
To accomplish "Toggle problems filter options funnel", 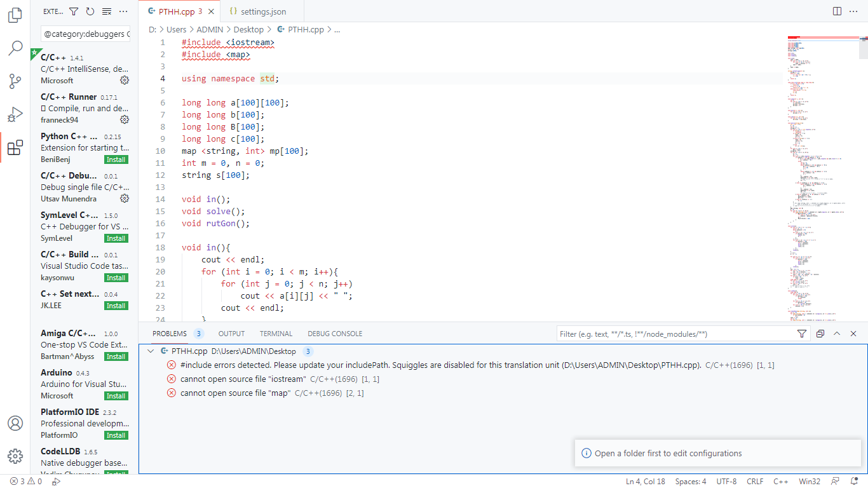I will pyautogui.click(x=802, y=334).
